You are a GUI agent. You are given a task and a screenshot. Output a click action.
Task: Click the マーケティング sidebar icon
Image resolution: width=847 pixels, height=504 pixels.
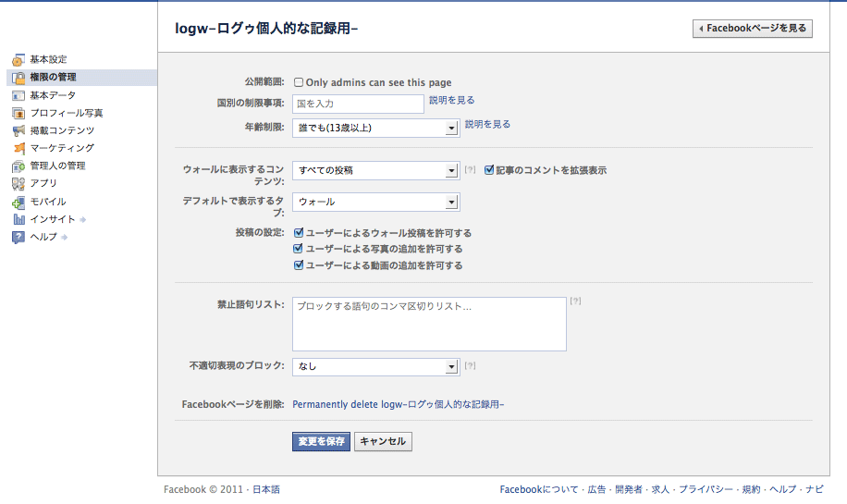click(18, 148)
